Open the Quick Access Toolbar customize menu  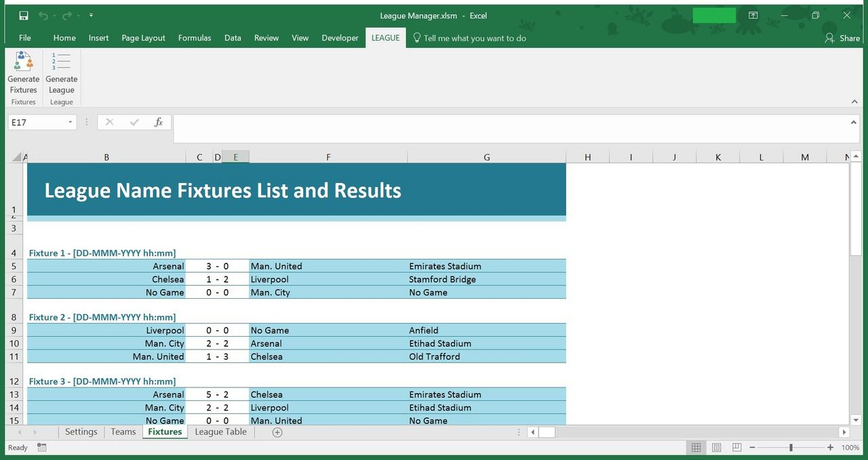pos(91,15)
